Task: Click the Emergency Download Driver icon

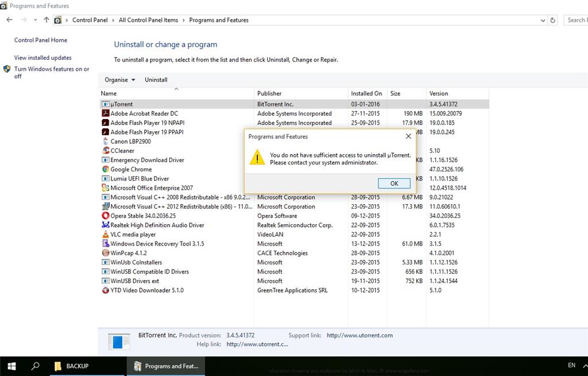Action: [x=106, y=160]
